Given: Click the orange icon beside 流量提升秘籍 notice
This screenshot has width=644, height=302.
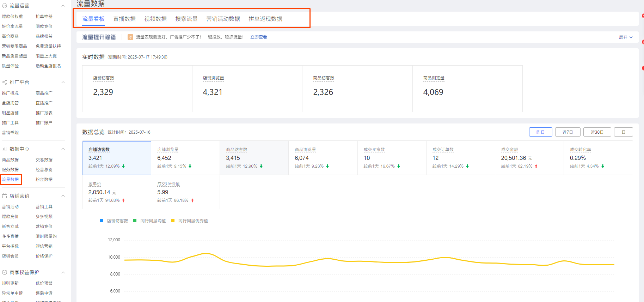Looking at the screenshot, I should tap(130, 37).
